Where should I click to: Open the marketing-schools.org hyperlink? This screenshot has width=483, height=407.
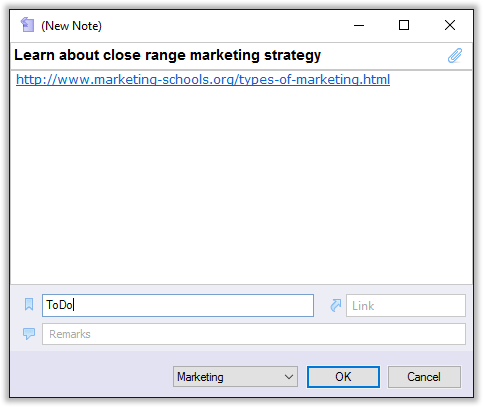(203, 80)
